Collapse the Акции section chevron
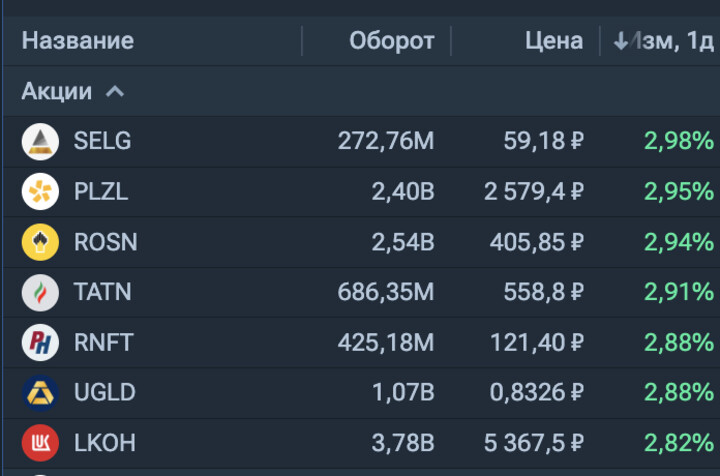This screenshot has width=720, height=476. pos(115,92)
